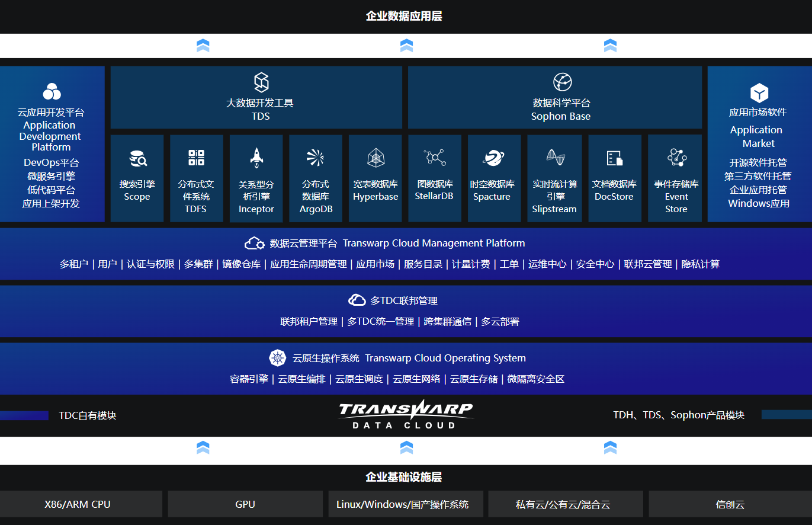
Task: Click the Sophon Base data science icon
Action: [x=562, y=82]
